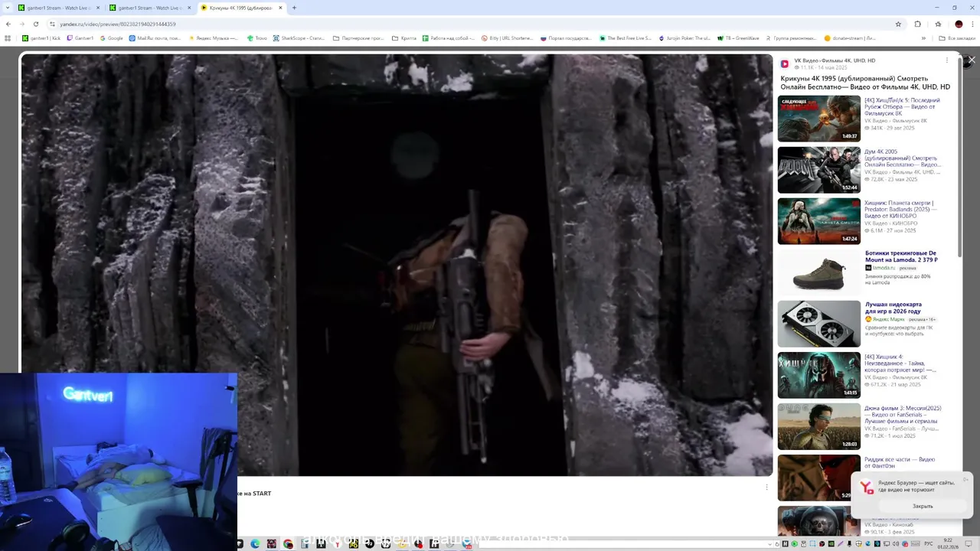Open a new browser tab

click(294, 8)
